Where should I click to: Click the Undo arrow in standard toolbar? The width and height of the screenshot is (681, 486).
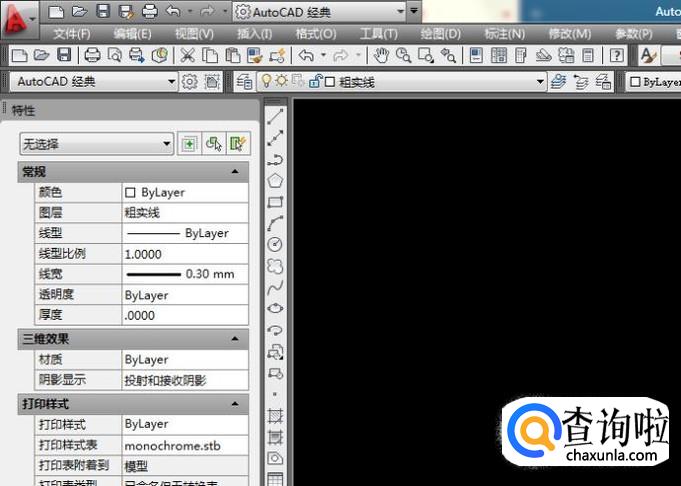(306, 55)
